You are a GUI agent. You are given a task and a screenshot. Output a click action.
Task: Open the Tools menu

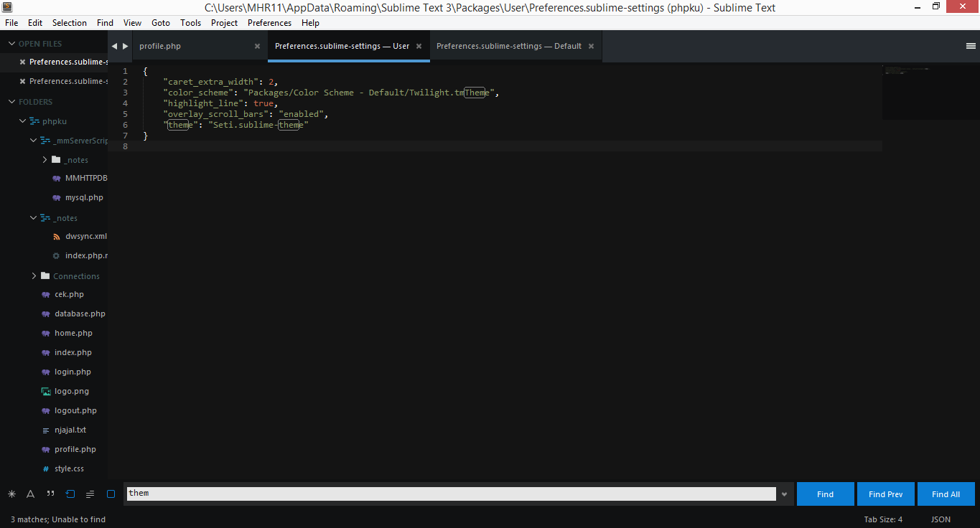coord(191,23)
